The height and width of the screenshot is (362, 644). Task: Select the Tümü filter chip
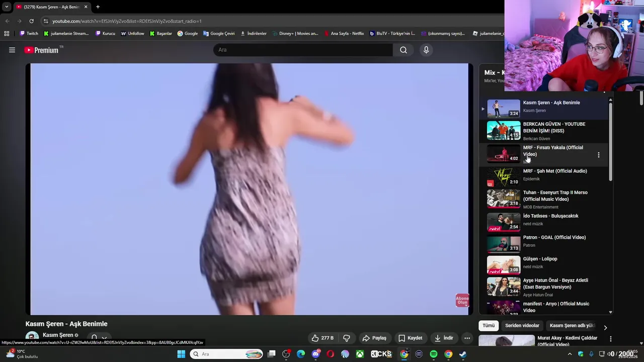pyautogui.click(x=489, y=325)
